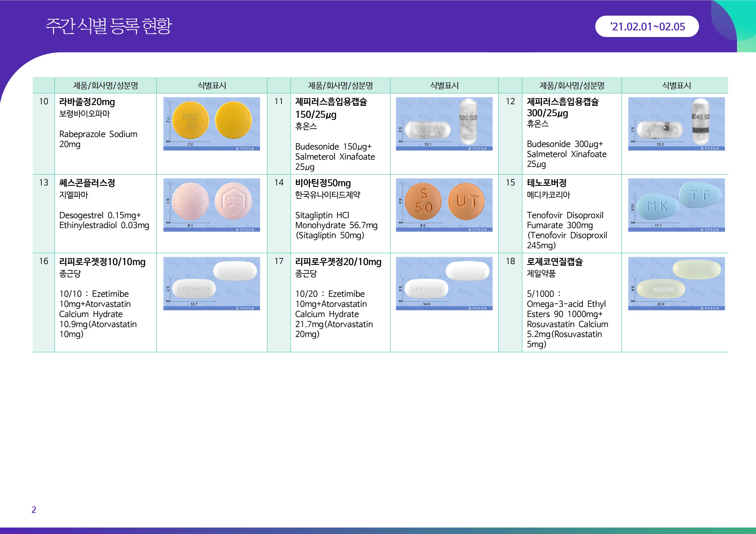This screenshot has width=756, height=534.
Task: Click the page number 2 at bottom left
Action: (34, 510)
